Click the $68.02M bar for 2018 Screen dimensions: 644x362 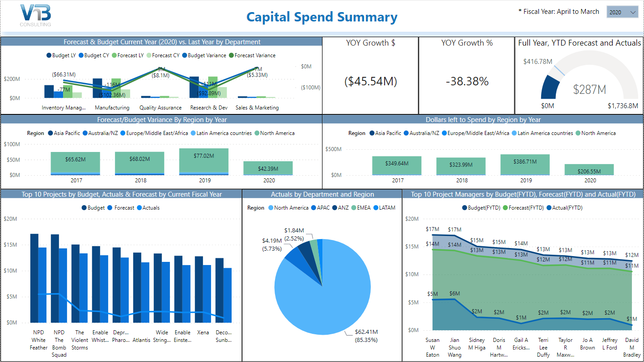[x=140, y=162]
